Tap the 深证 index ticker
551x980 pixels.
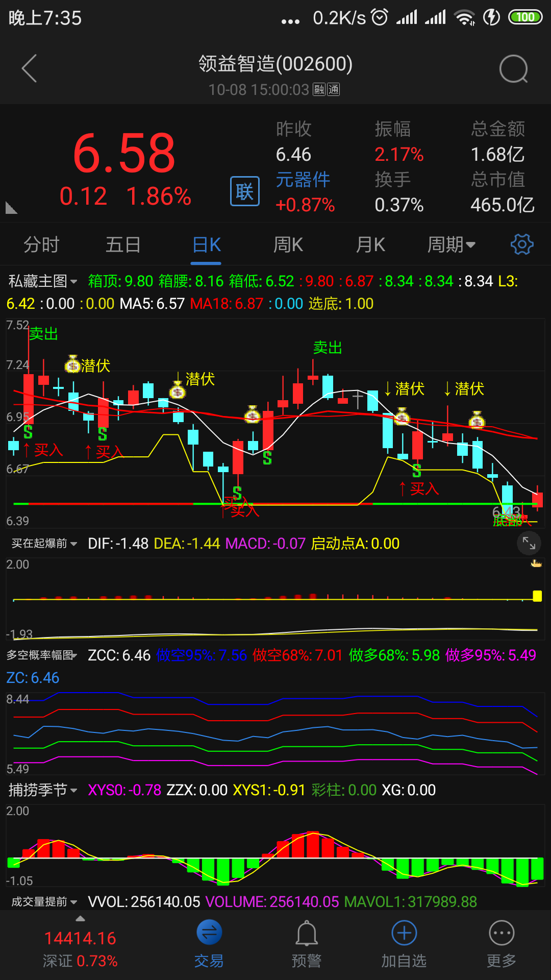pos(80,949)
